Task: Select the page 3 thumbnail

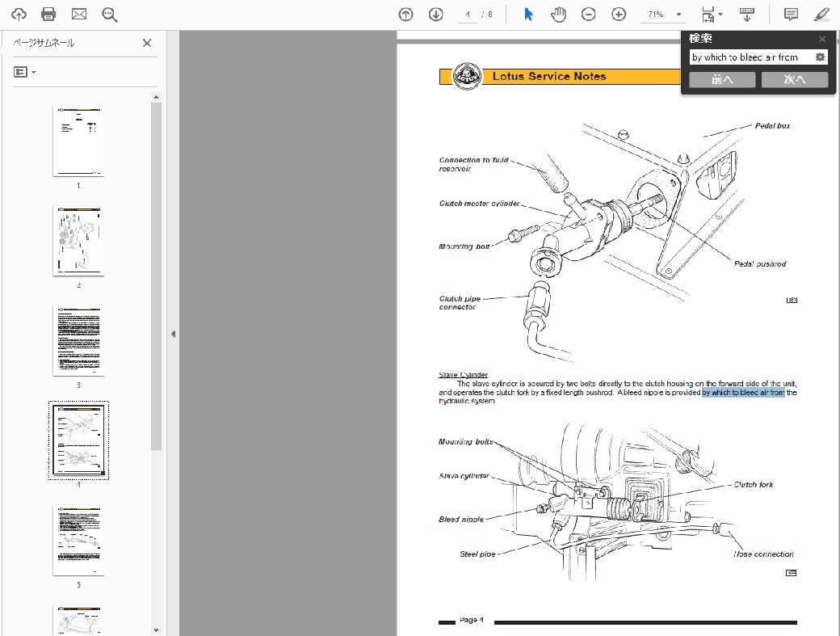Action: (x=78, y=341)
